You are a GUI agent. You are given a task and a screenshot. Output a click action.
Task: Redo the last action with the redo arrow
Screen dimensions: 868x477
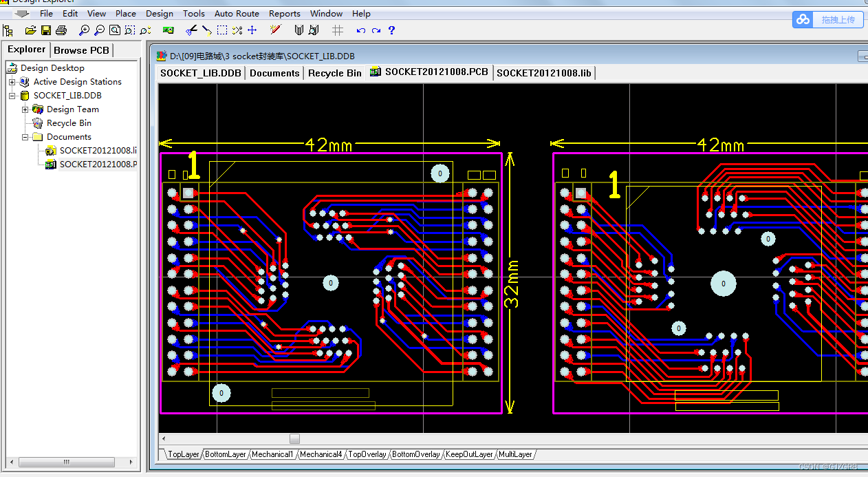377,30
